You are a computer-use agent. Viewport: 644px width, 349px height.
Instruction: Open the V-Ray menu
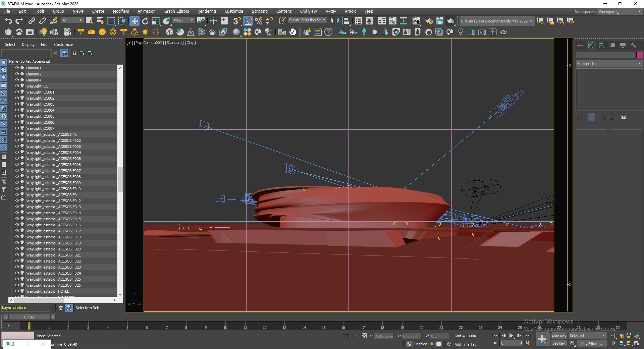(x=331, y=11)
